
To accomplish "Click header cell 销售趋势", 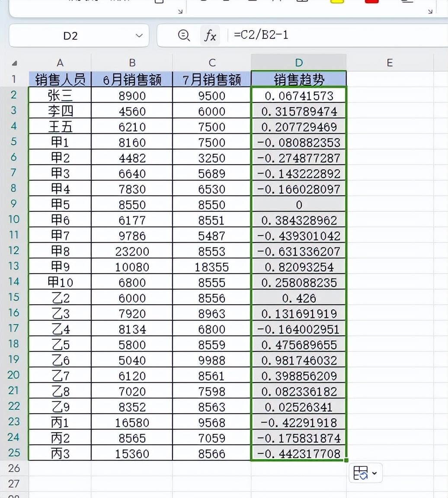I will coord(299,79).
